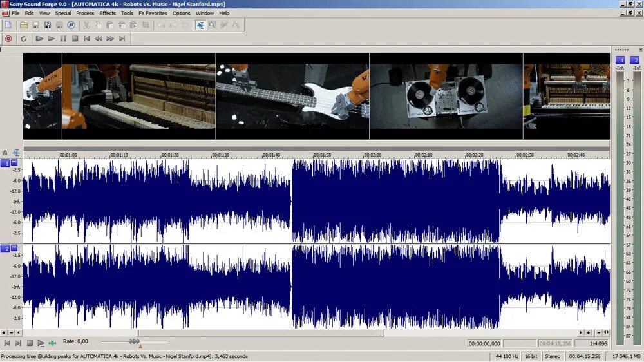The width and height of the screenshot is (644, 362).
Task: Toggle channel 2 meter button
Action: coord(635,60)
